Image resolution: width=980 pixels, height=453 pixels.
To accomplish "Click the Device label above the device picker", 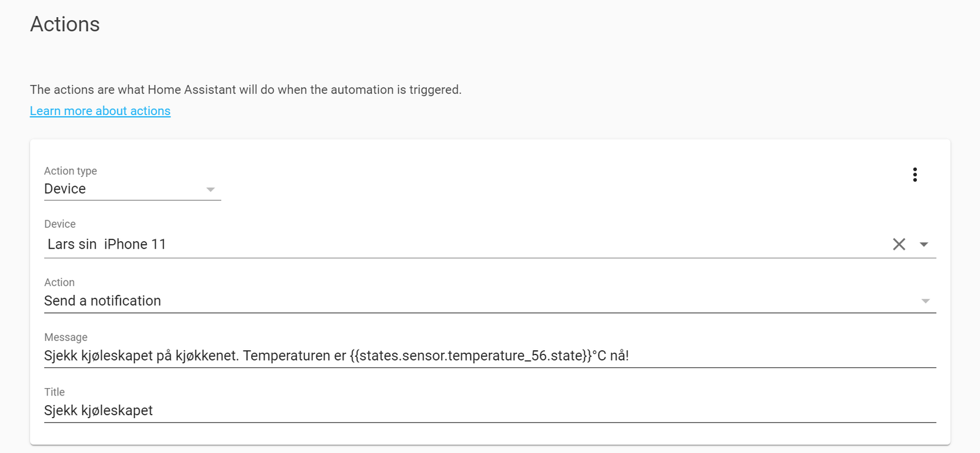I will tap(60, 224).
